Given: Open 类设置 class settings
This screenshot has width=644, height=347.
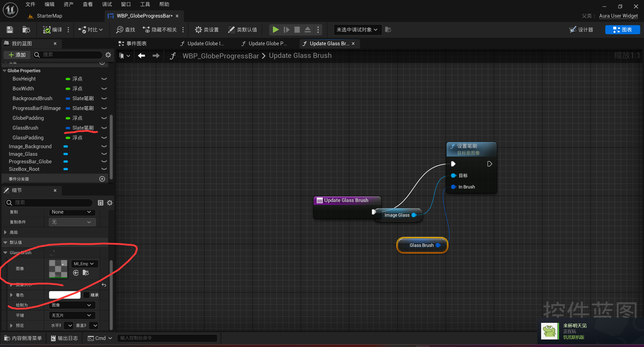Looking at the screenshot, I should click(207, 30).
